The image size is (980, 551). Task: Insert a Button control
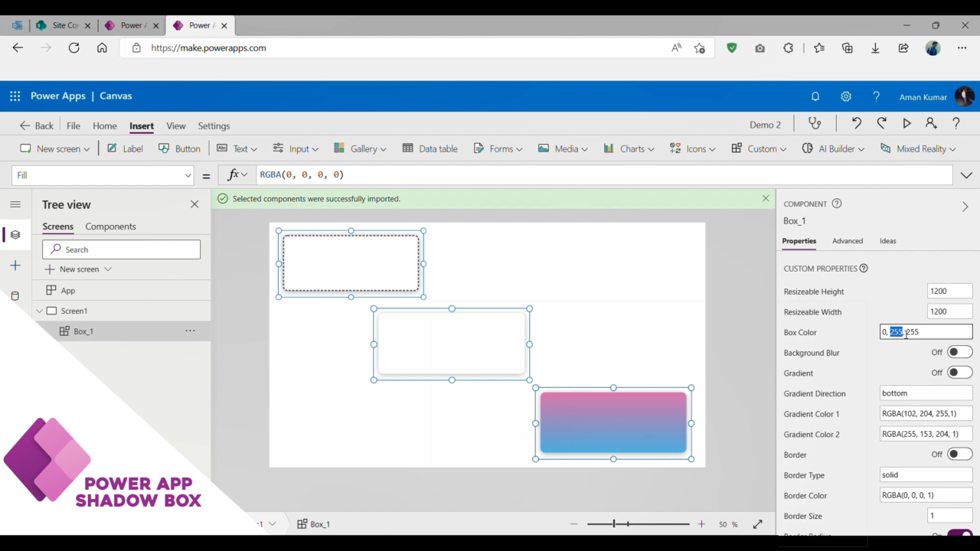(x=179, y=148)
